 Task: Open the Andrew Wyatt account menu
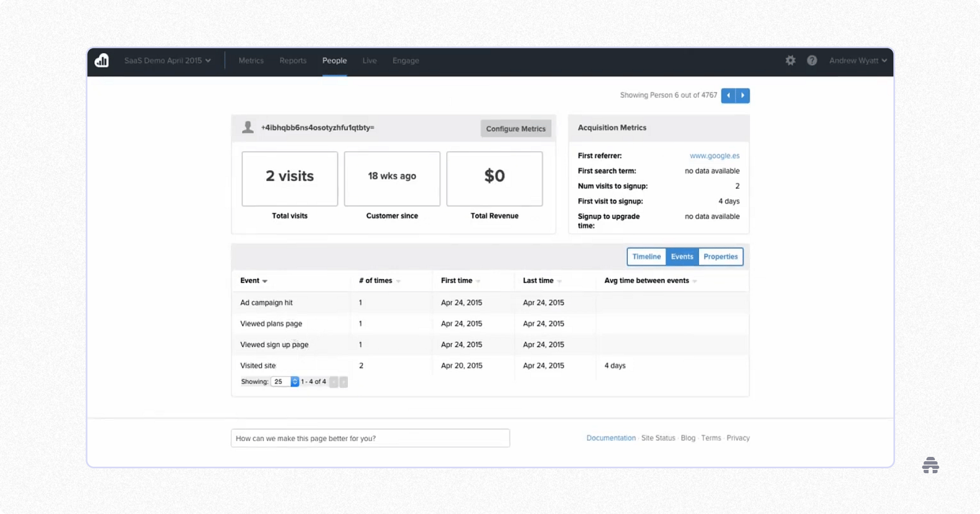[857, 60]
